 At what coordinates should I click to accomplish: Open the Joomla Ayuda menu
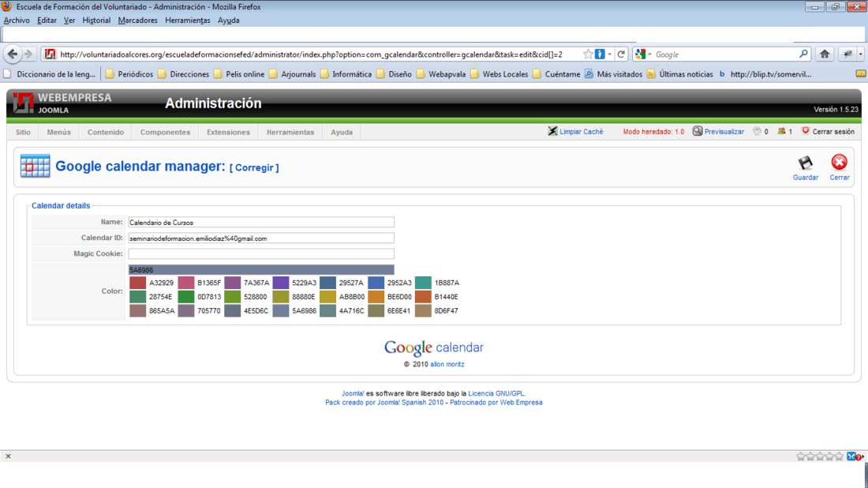[x=342, y=132]
